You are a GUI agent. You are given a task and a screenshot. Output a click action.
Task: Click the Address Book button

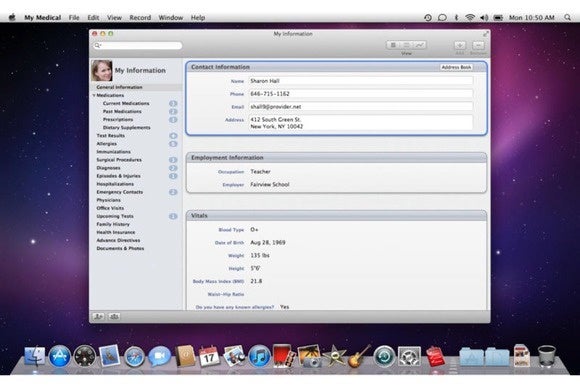click(456, 67)
